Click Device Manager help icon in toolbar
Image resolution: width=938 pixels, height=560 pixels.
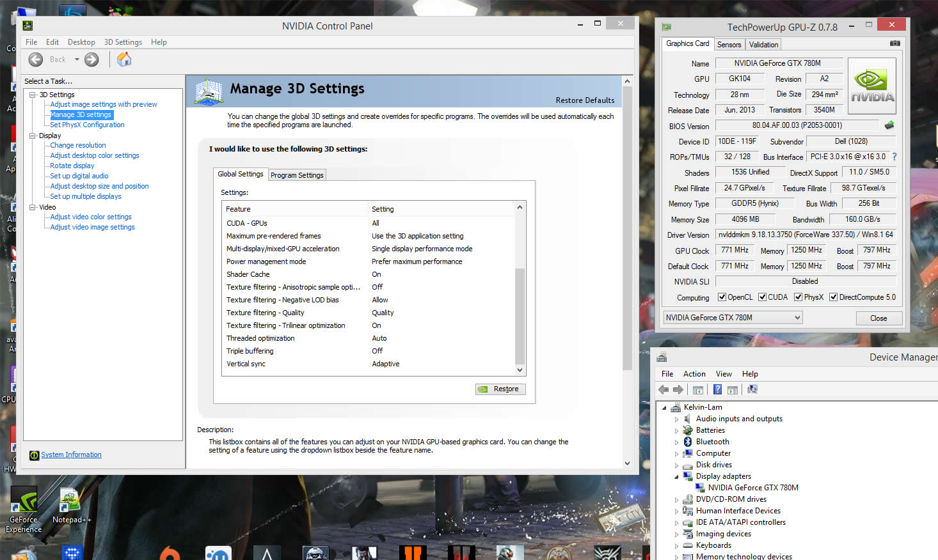pyautogui.click(x=717, y=389)
